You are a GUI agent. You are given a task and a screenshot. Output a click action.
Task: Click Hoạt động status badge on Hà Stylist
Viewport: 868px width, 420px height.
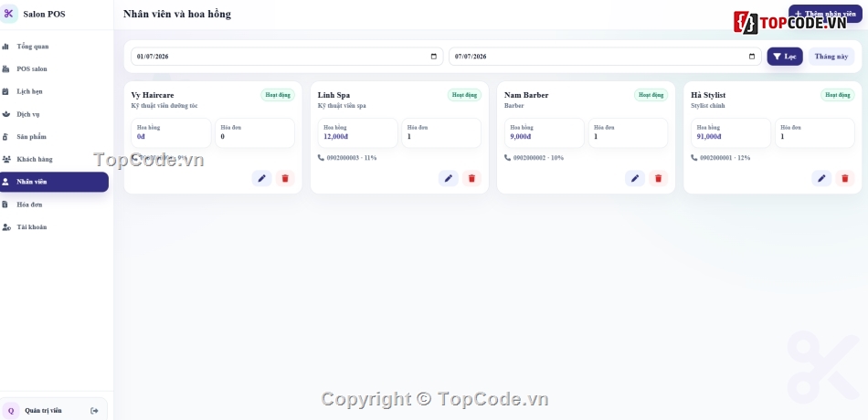[x=837, y=95]
